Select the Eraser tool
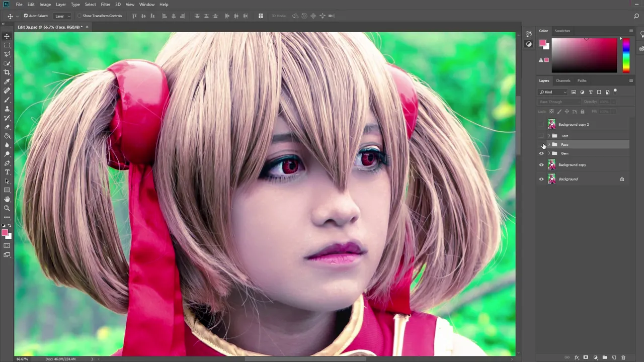The width and height of the screenshot is (644, 362). click(x=7, y=127)
